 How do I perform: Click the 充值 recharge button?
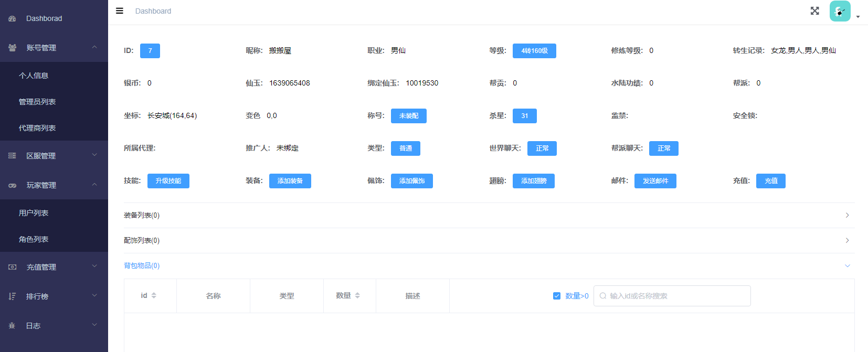770,181
